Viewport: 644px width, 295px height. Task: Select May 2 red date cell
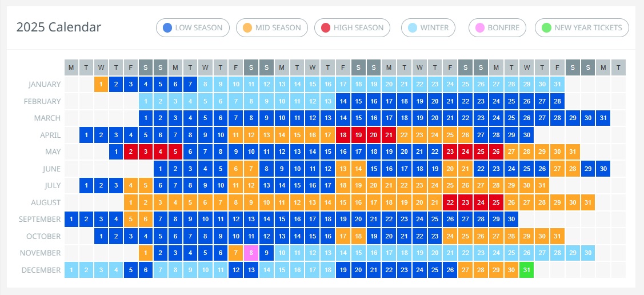(131, 152)
